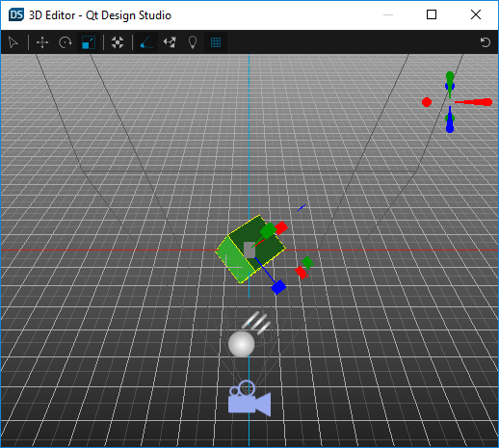Screen dimensions: 499x448
Task: Maximize the 3D Editor window
Action: coord(432,14)
